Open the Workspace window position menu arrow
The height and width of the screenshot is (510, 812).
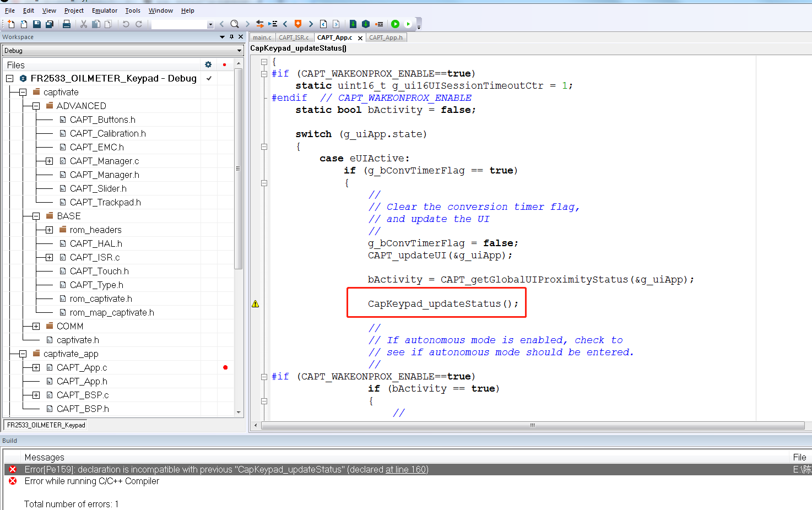click(x=222, y=37)
